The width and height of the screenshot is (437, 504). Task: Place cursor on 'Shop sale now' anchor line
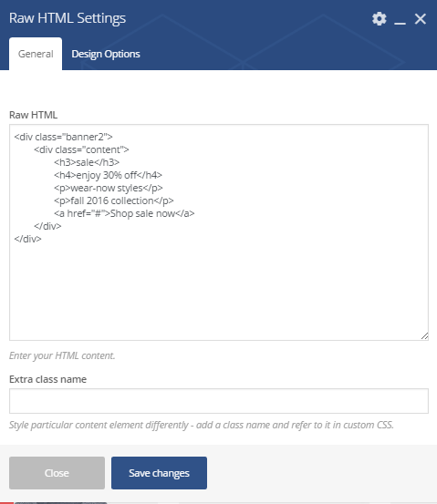pyautogui.click(x=124, y=213)
